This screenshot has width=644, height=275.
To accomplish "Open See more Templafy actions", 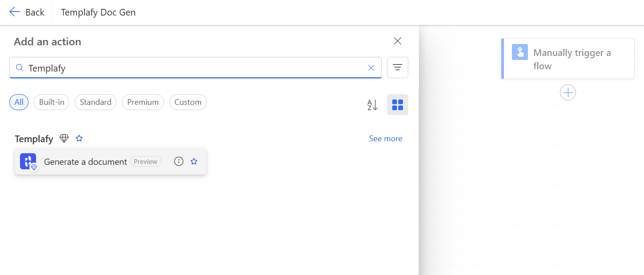I will tap(385, 138).
